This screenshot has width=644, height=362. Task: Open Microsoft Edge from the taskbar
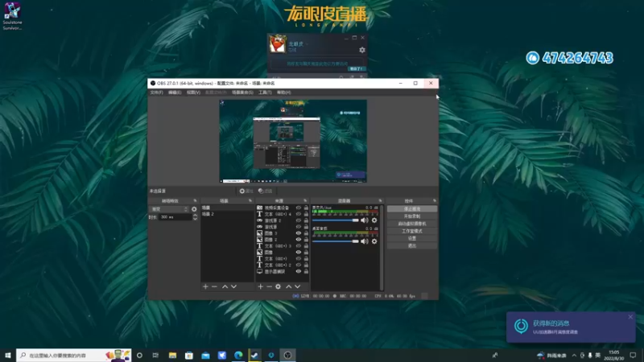pos(238,355)
